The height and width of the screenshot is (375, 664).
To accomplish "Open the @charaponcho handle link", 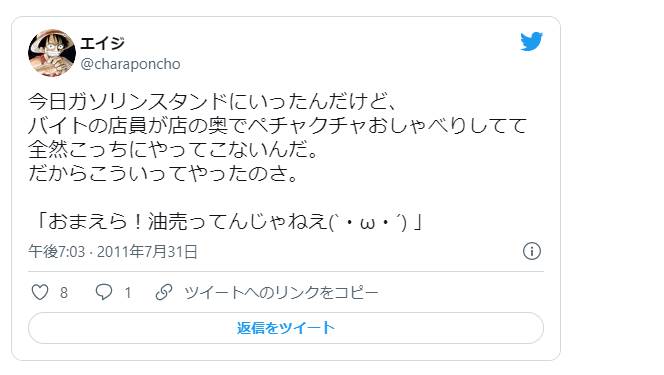I will 130,64.
